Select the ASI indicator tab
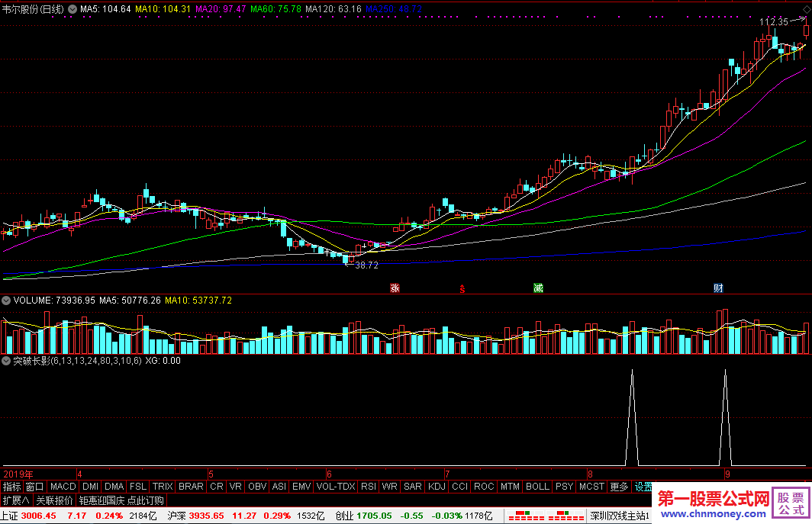The height and width of the screenshot is (524, 812). pyautogui.click(x=279, y=487)
